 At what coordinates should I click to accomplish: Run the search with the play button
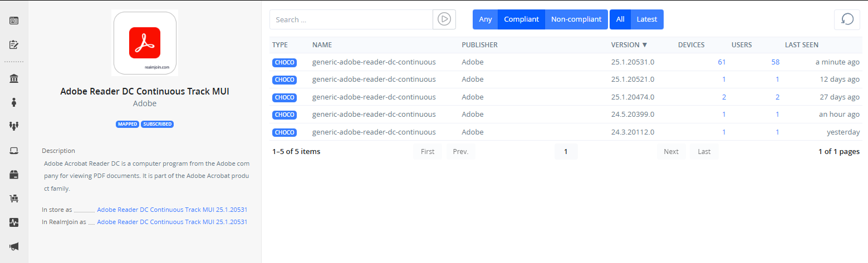tap(444, 19)
